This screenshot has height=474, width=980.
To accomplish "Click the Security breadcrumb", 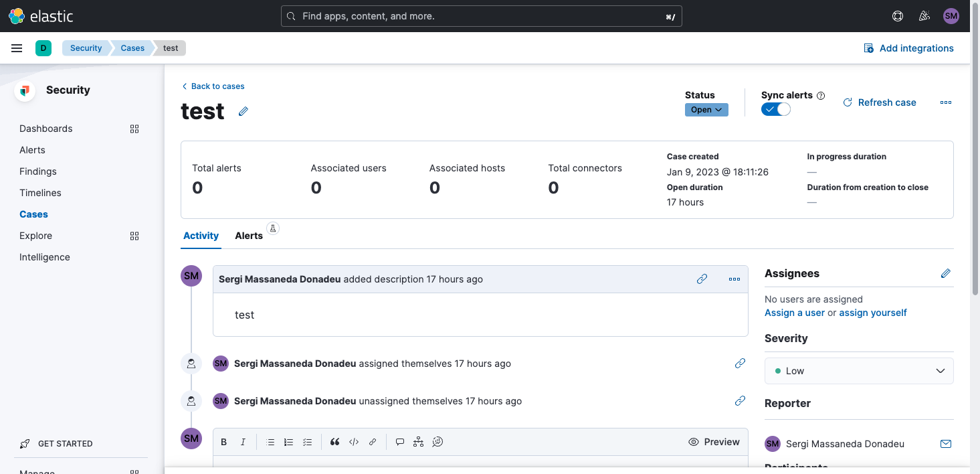I will click(x=86, y=48).
